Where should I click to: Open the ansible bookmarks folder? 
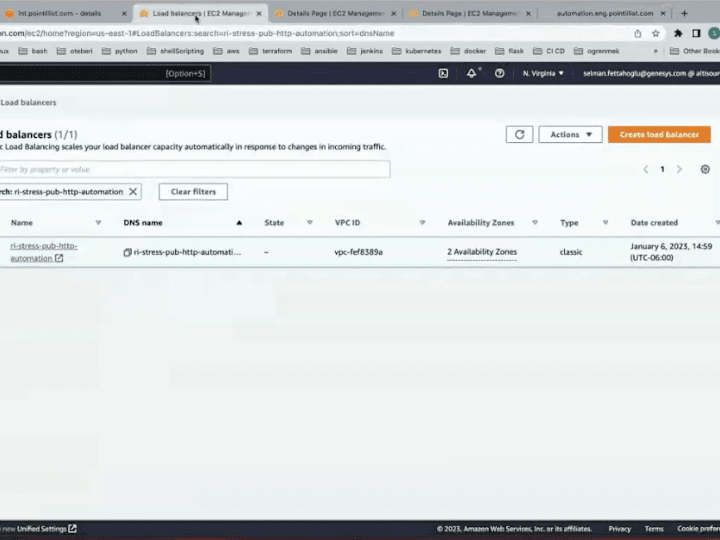coord(320,51)
